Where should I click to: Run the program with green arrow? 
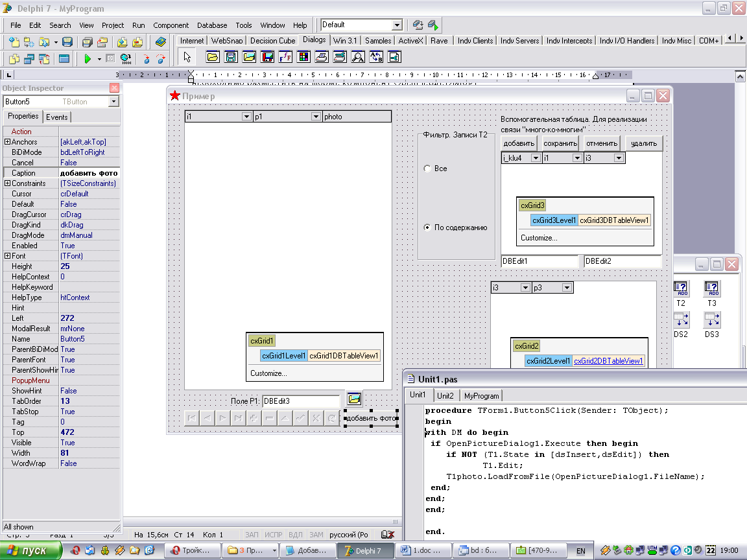coord(88,58)
